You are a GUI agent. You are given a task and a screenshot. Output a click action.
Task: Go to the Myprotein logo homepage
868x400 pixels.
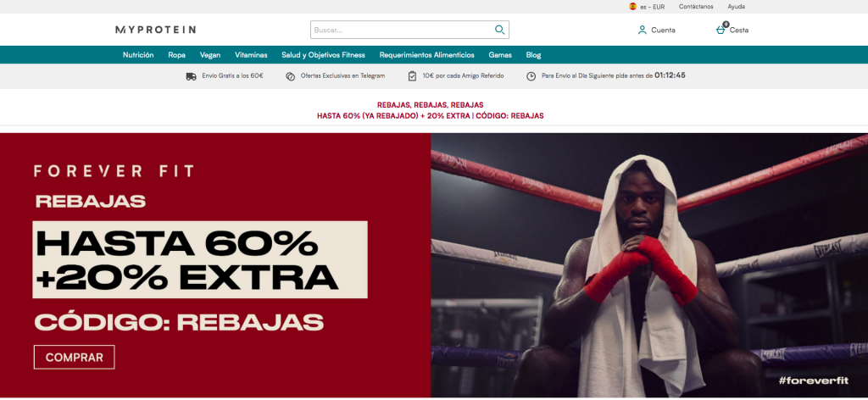(155, 30)
